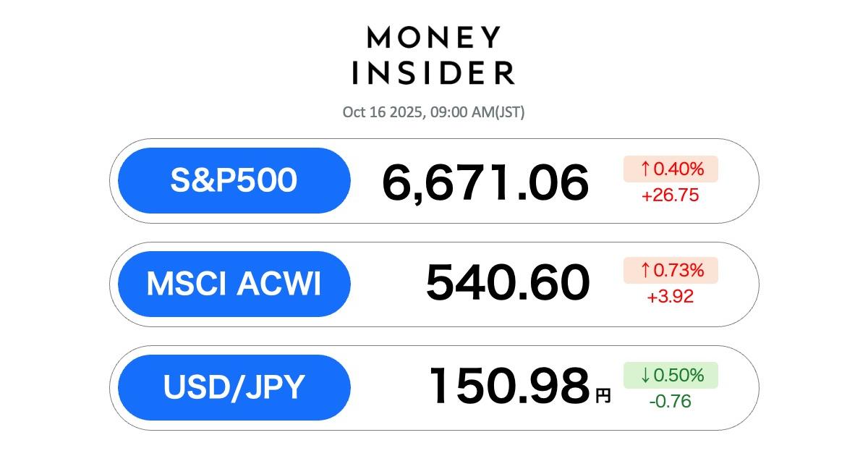Click the S&P500 value 6,671.06
The width and height of the screenshot is (868, 456).
click(x=485, y=182)
